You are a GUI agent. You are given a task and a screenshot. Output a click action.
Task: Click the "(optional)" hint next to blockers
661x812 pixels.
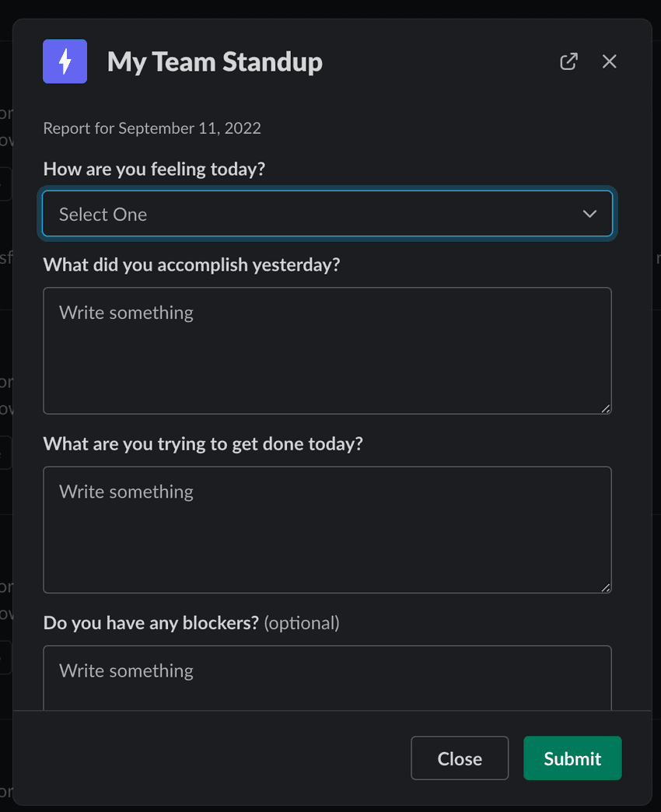coord(302,623)
